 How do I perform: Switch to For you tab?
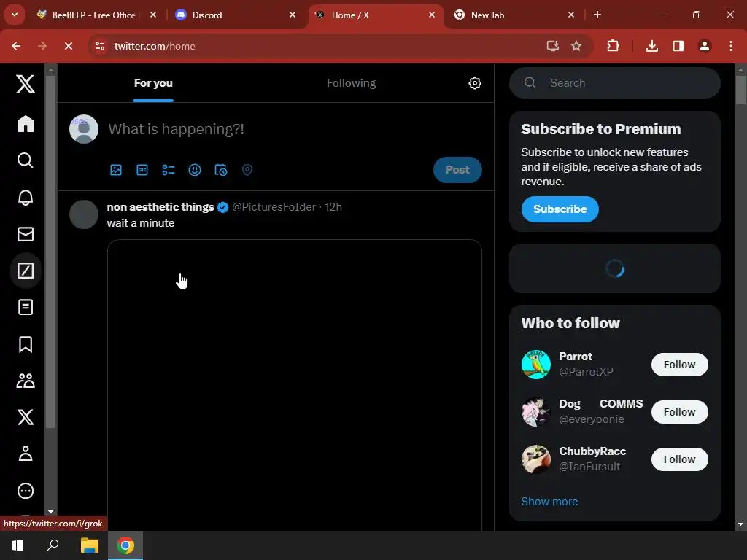pyautogui.click(x=153, y=83)
